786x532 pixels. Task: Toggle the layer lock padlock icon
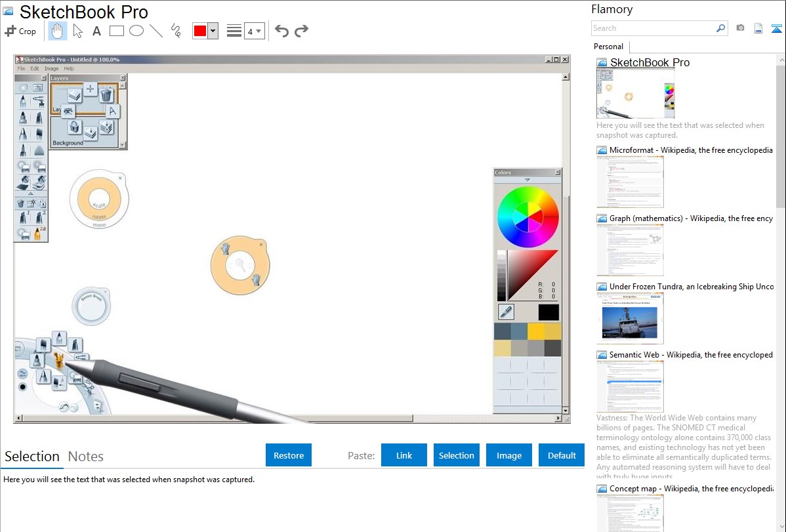coord(74,127)
